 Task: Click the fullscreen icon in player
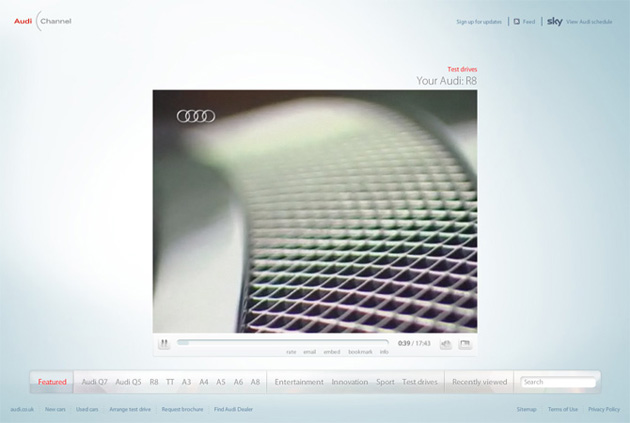[465, 344]
